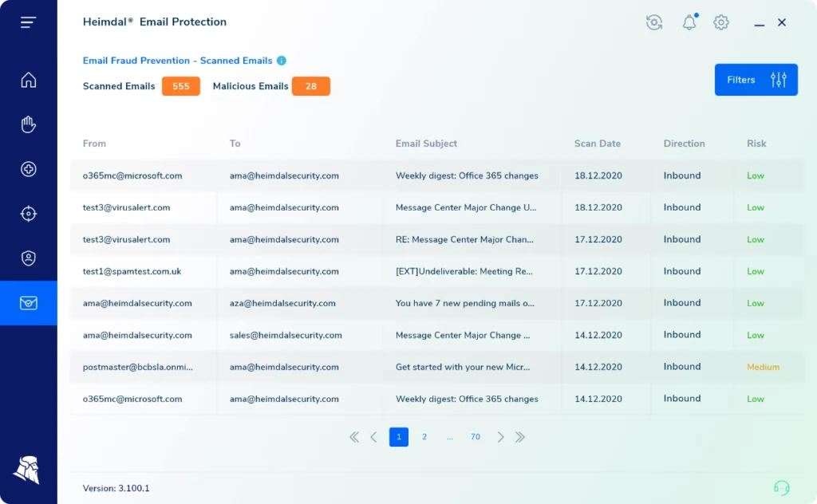This screenshot has height=504, width=817.
Task: Close the Heimdal window
Action: tap(782, 22)
